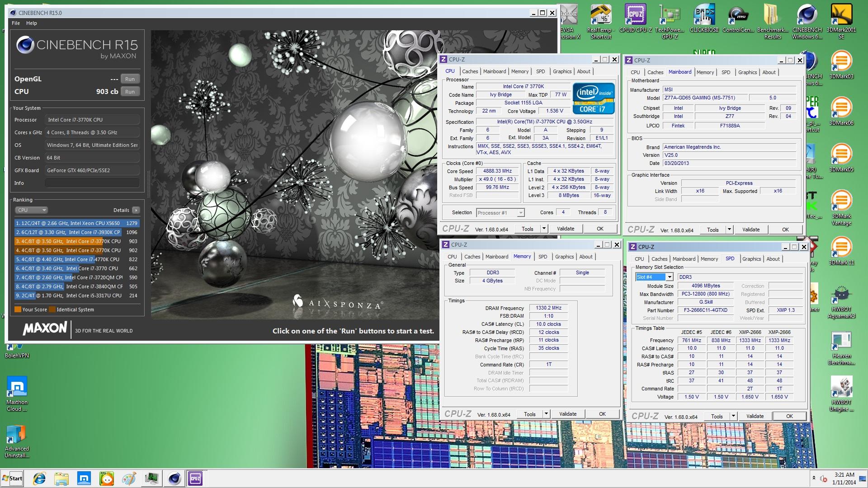
Task: Open the Heaven Benchmark desktop icon
Action: tap(841, 348)
